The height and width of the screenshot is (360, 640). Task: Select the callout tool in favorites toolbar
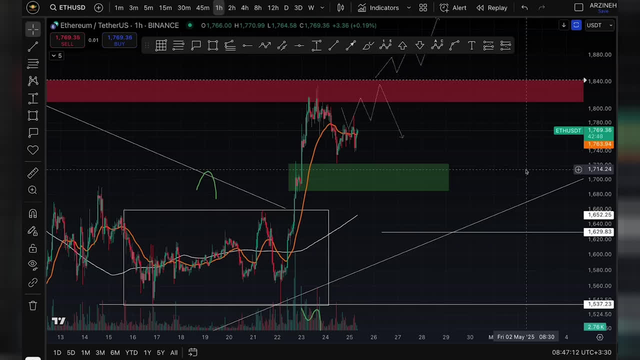click(196, 46)
